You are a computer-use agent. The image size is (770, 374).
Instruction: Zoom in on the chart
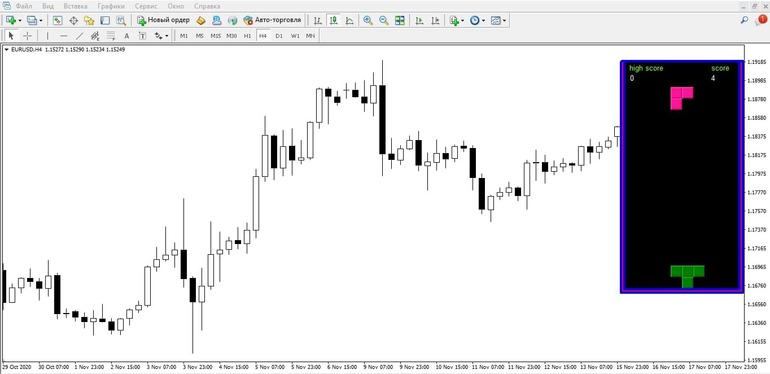[x=367, y=20]
